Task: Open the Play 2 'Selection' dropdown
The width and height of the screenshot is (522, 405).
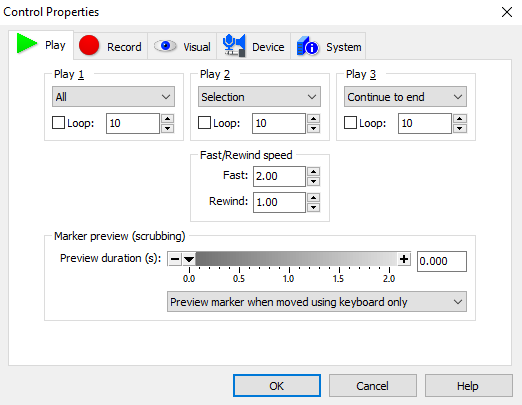Action: click(259, 97)
